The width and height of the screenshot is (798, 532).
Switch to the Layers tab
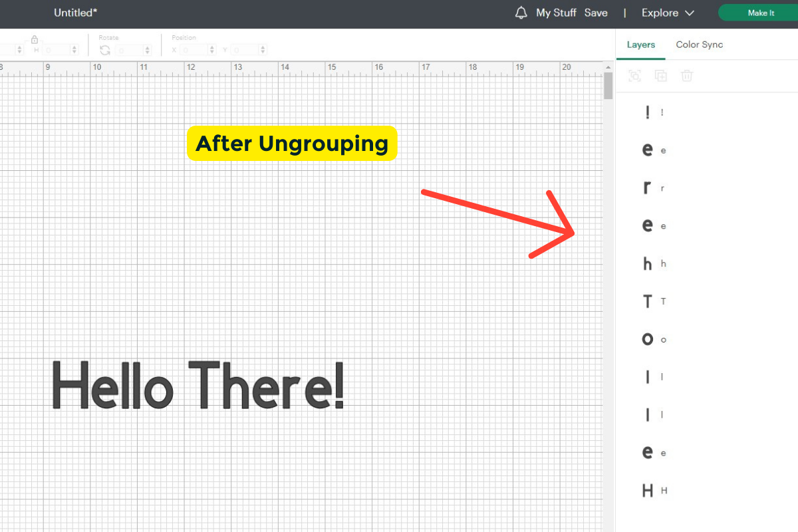point(641,45)
